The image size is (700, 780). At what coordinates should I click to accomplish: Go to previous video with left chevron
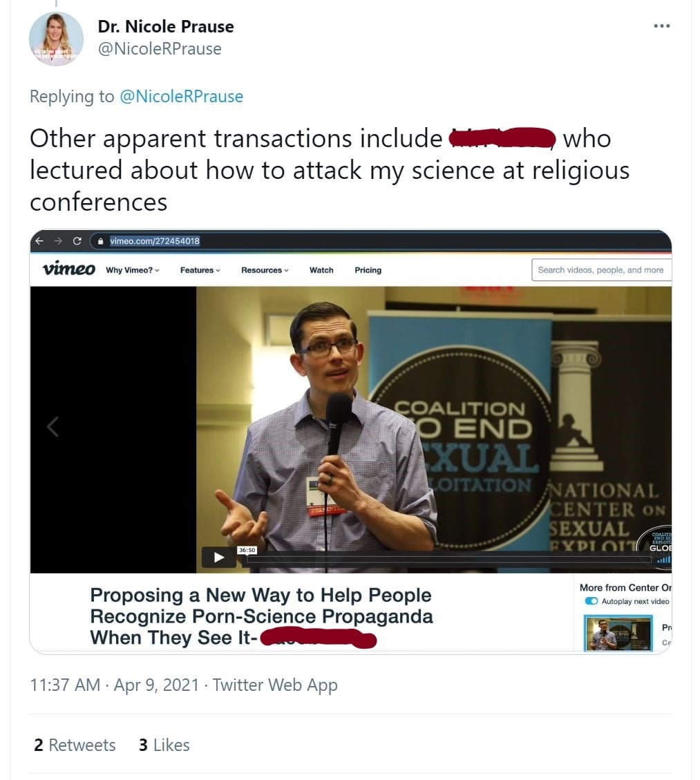pos(53,426)
